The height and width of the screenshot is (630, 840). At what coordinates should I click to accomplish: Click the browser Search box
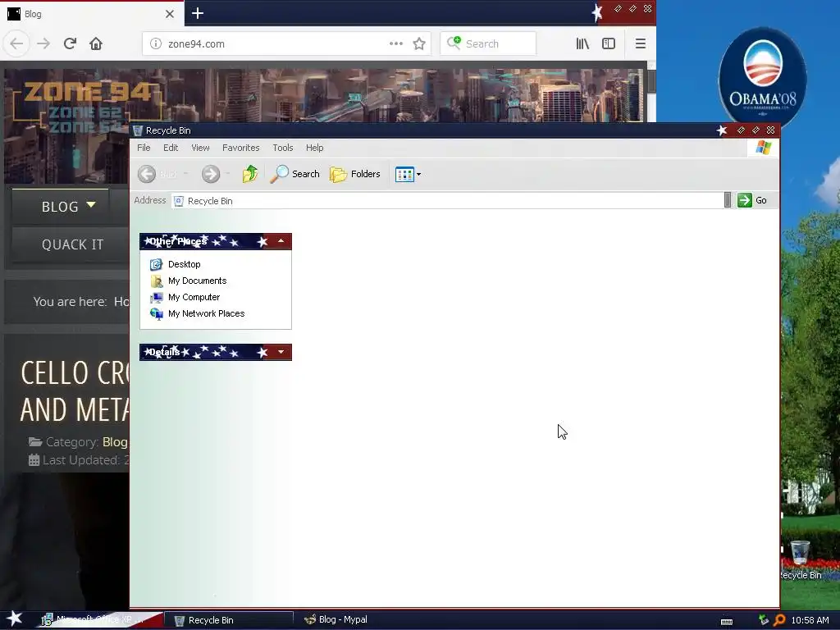[x=487, y=43]
